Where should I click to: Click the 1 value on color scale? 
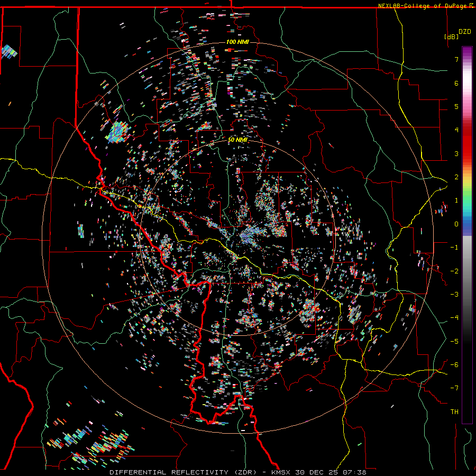tap(456, 200)
